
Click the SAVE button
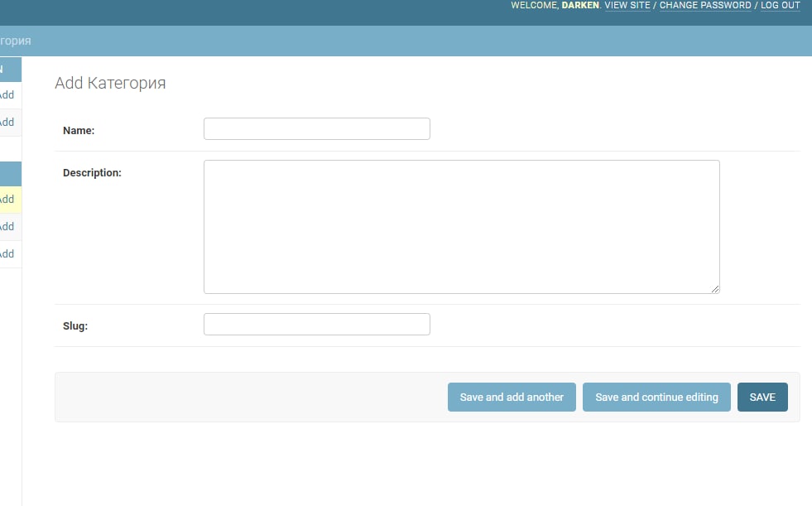coord(762,398)
